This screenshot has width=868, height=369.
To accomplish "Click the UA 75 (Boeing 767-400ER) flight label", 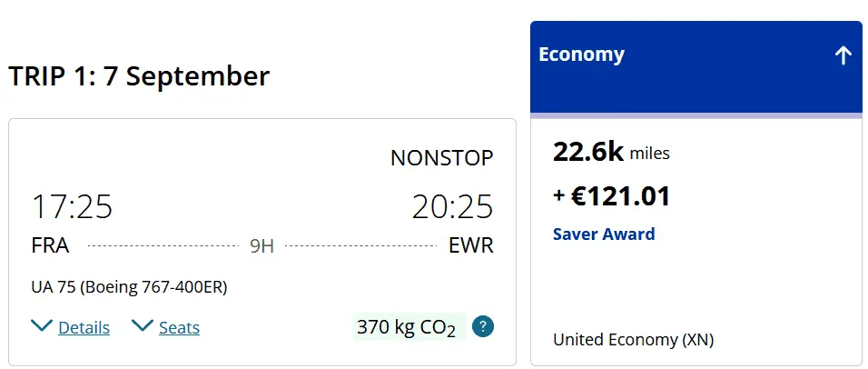I will [129, 287].
